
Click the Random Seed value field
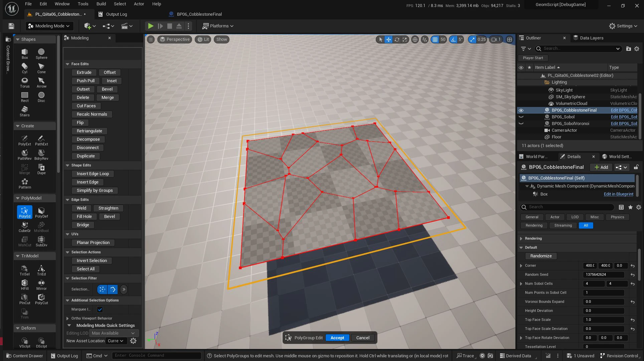(x=604, y=275)
